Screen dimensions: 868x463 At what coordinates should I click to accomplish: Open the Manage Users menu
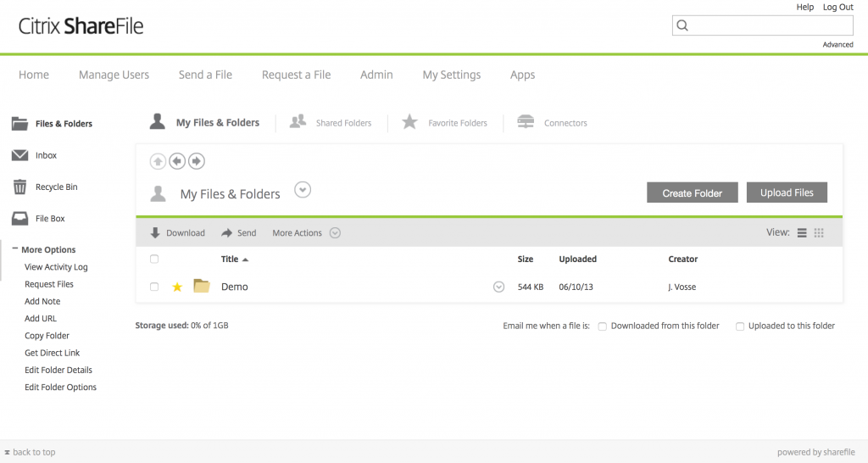(x=114, y=75)
